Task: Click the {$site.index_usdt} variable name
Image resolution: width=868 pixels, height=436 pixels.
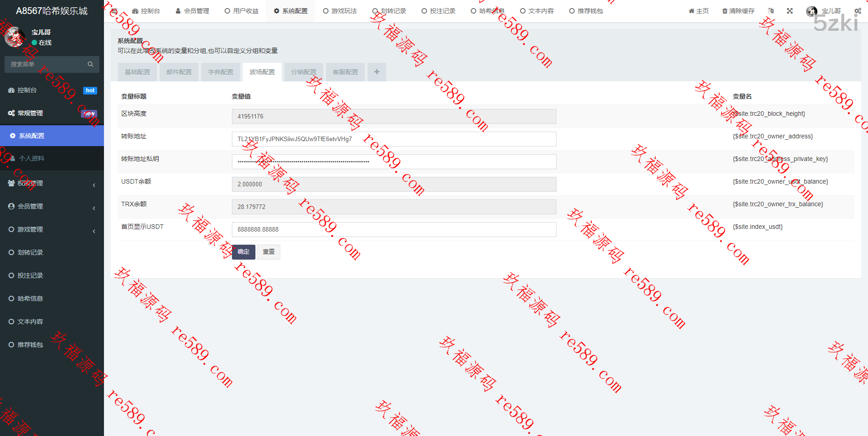Action: [758, 227]
